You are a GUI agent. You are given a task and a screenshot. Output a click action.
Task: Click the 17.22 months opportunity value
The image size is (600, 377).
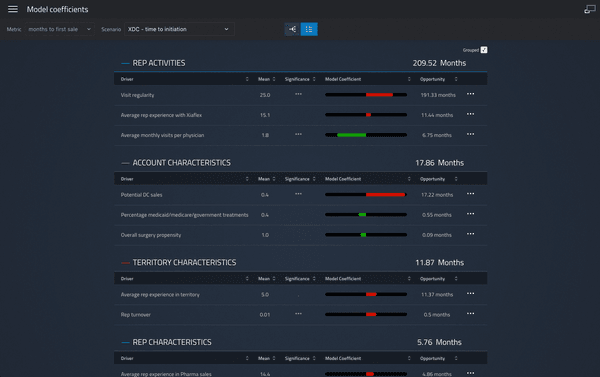437,195
